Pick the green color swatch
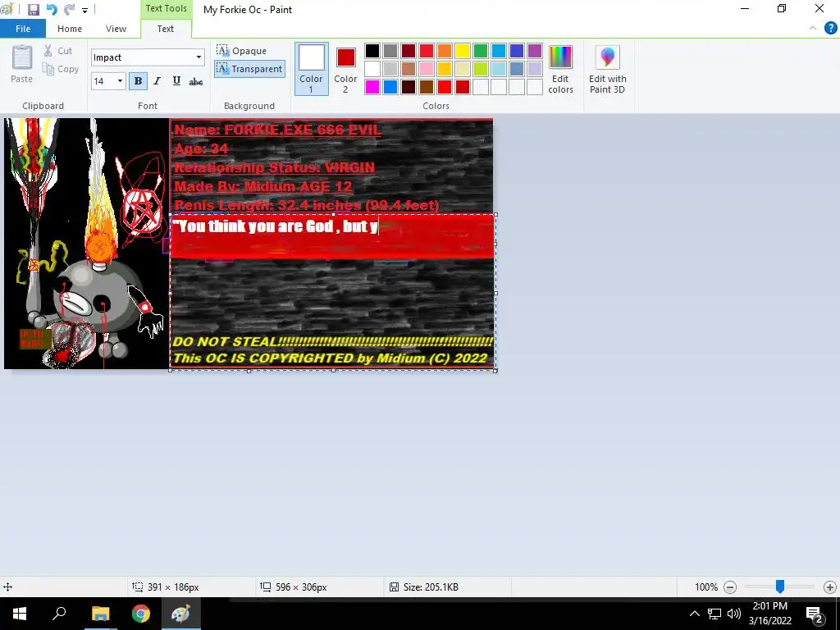 [481, 51]
